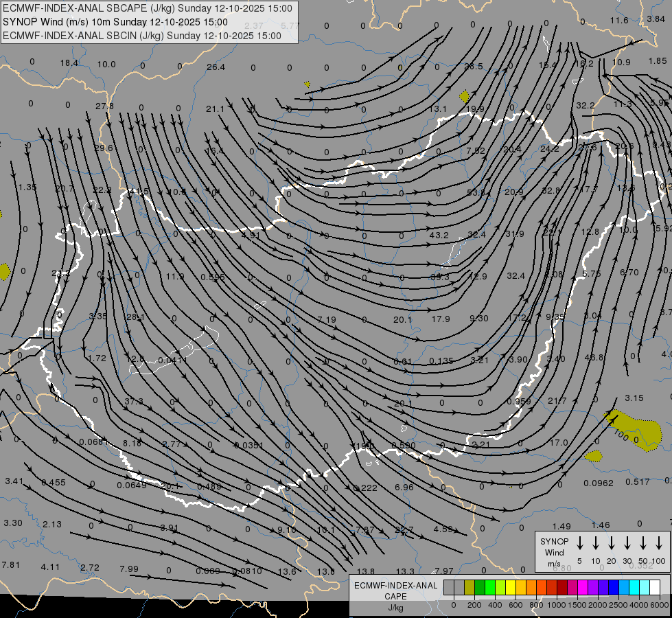Image resolution: width=672 pixels, height=618 pixels.
Task: Click the 10 m/s wind arrow in legend
Action: (595, 543)
